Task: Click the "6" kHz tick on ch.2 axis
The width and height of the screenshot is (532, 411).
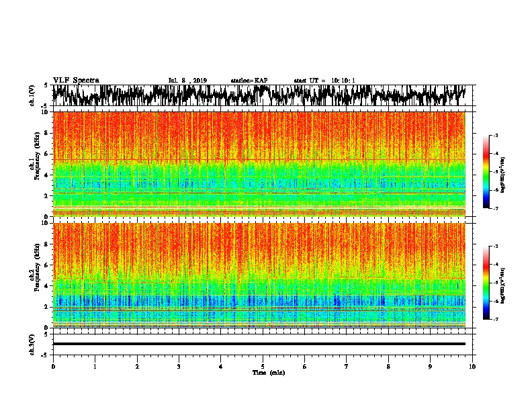Action: [46, 265]
